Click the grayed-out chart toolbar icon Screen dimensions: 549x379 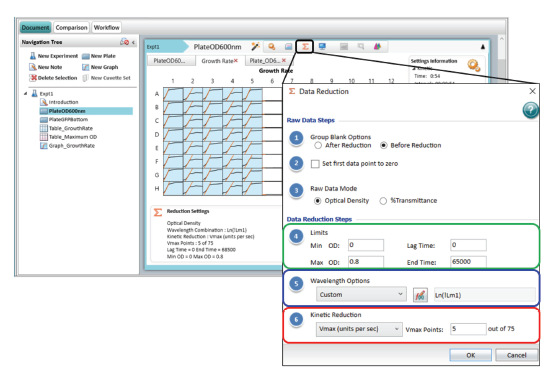[x=344, y=47]
